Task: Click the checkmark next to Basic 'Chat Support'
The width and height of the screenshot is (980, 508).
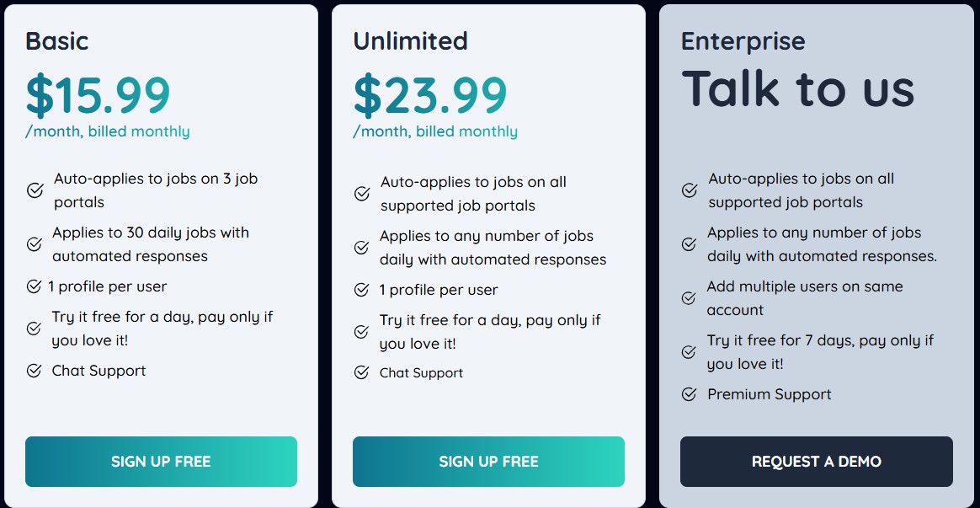Action: pyautogui.click(x=35, y=370)
